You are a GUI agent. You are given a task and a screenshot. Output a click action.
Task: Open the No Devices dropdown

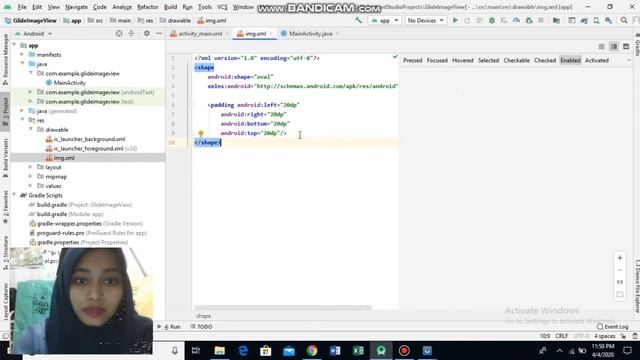tap(425, 20)
